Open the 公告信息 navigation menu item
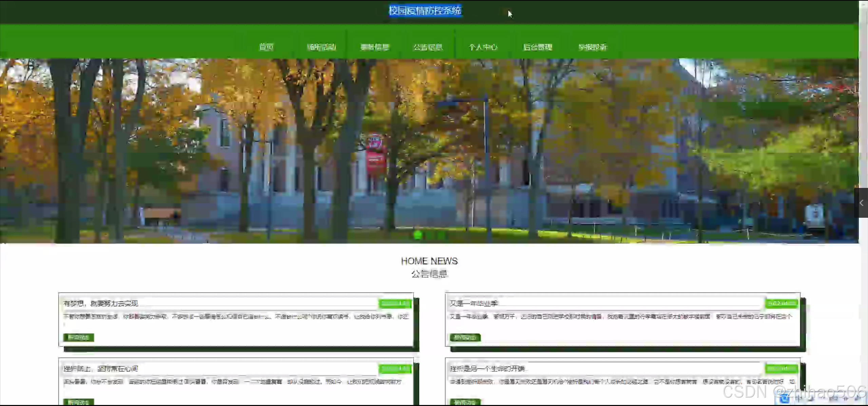 coord(428,47)
